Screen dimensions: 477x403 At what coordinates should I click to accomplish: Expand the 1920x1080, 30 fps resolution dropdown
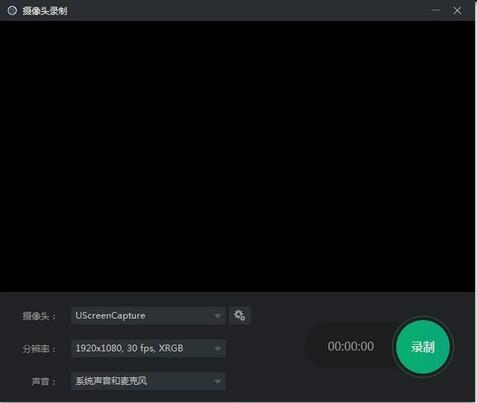pyautogui.click(x=148, y=348)
